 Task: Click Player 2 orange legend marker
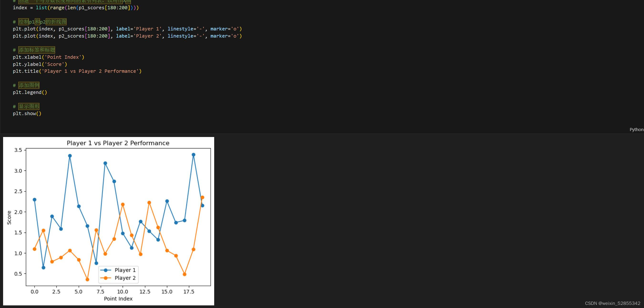(x=106, y=278)
